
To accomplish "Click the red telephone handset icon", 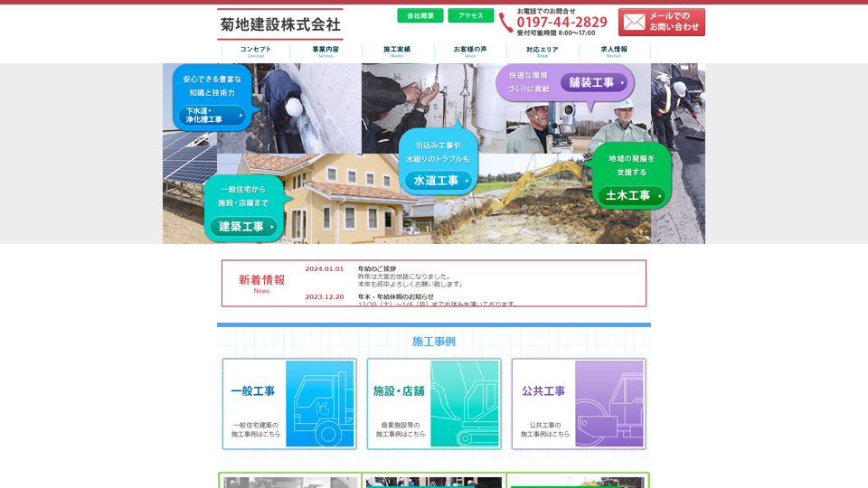I will tap(505, 23).
